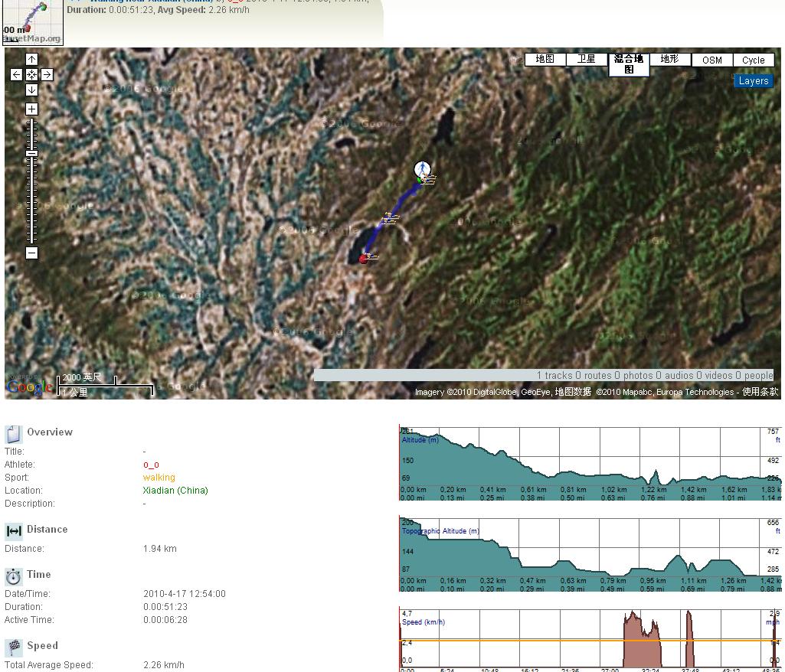Open the track thumbnail map

pos(32,22)
